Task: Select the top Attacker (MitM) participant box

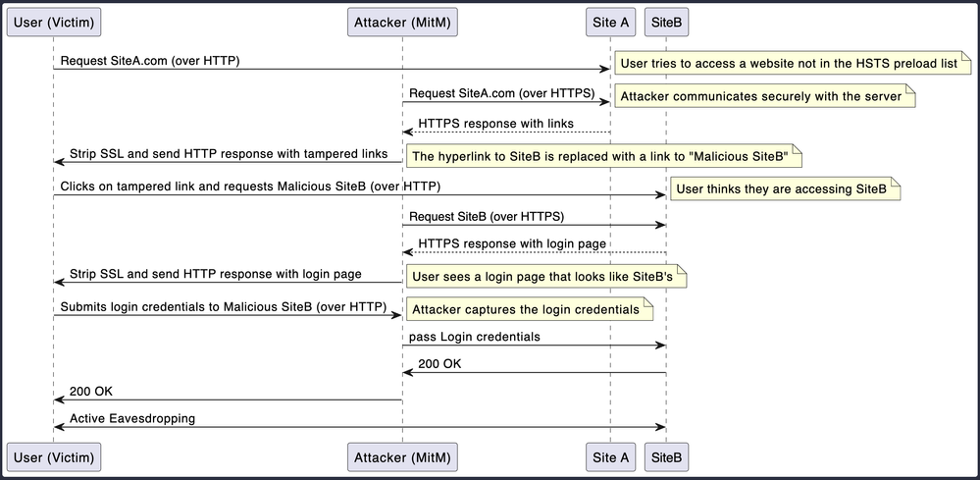Action: [x=402, y=21]
